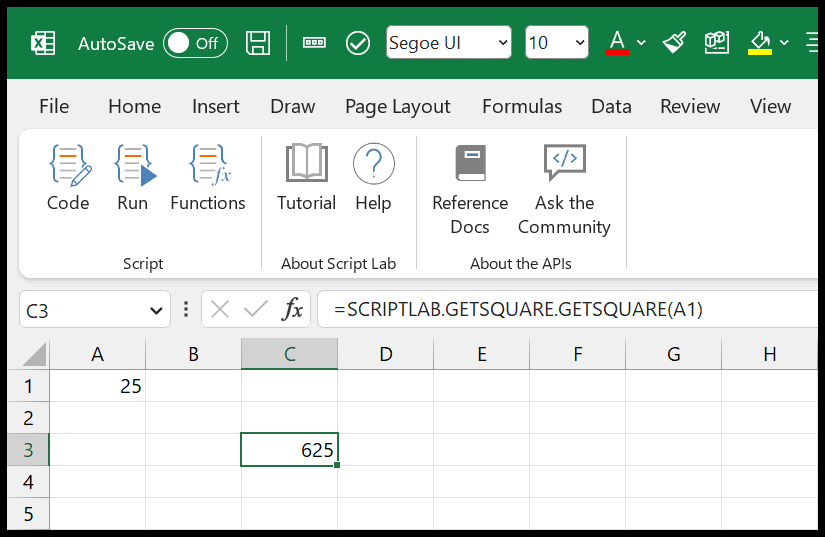Click the Save floppy disk icon
The image size is (825, 537).
258,43
